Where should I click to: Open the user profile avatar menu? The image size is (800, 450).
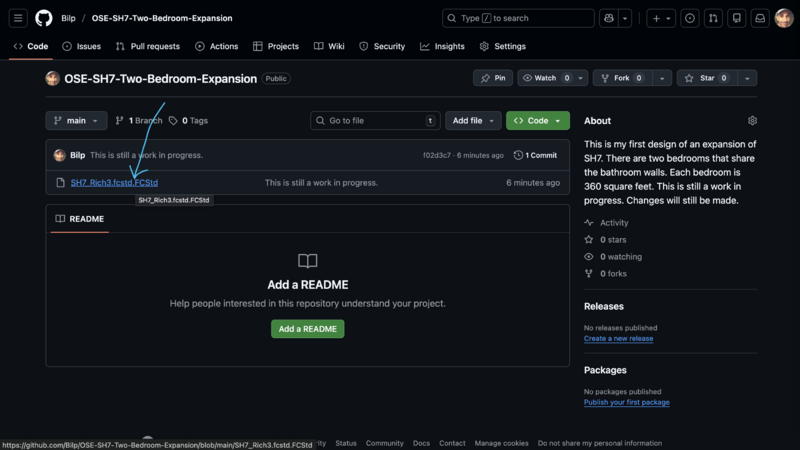tap(784, 18)
